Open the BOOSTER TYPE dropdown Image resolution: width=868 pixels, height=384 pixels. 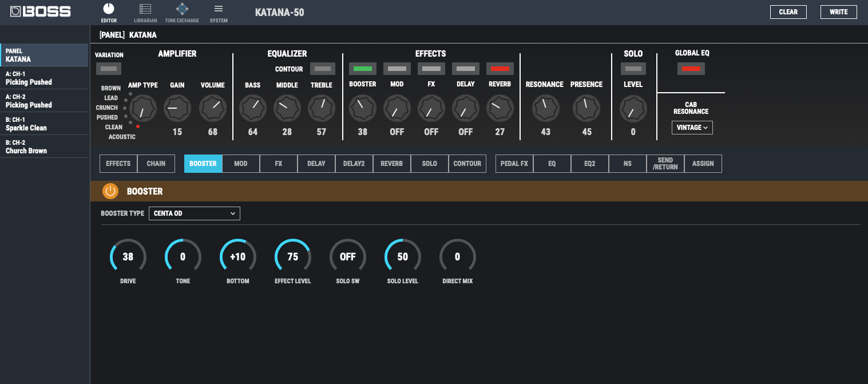click(x=195, y=213)
